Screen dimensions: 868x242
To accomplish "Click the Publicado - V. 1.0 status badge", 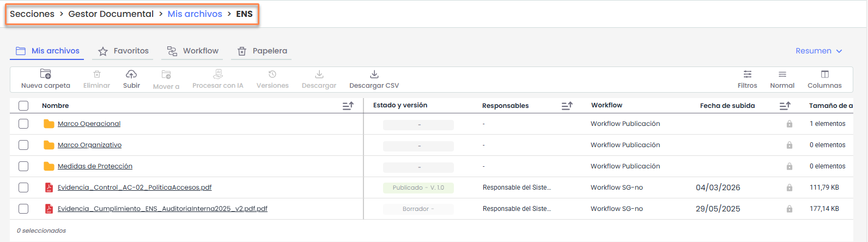I will (x=418, y=187).
